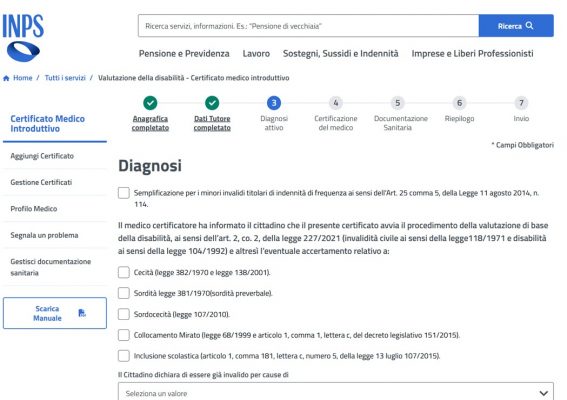Click the Ricerca servizi search field
The width and height of the screenshot is (567, 400).
(308, 26)
